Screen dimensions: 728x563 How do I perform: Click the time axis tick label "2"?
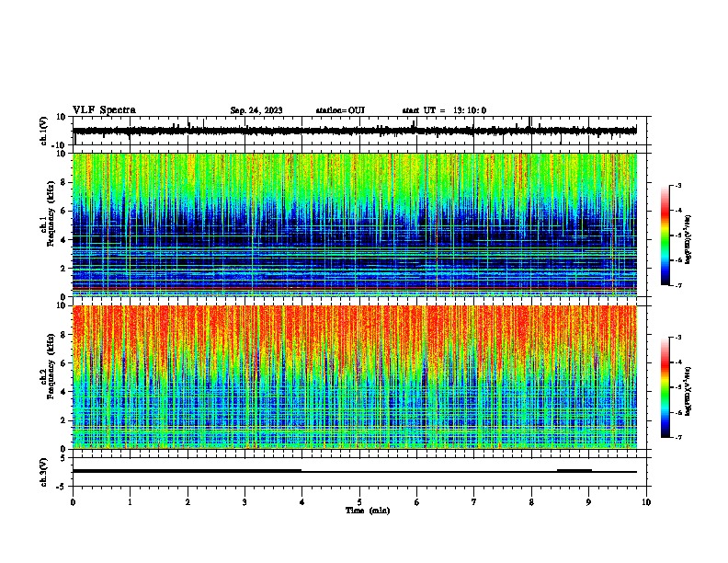(188, 502)
